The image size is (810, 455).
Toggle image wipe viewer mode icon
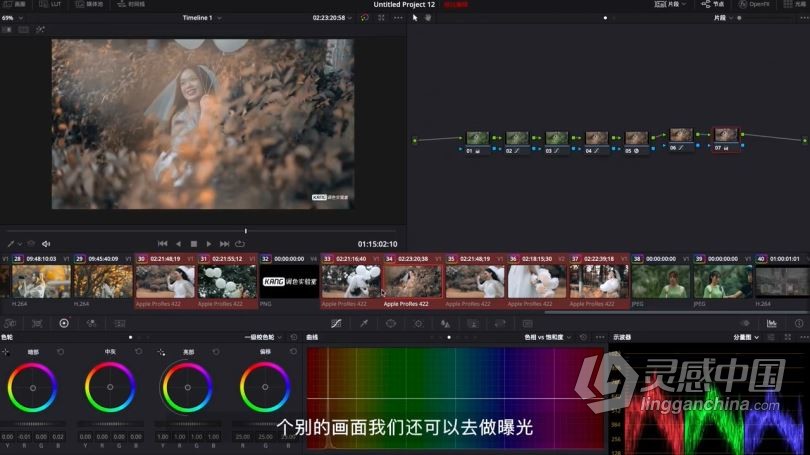pyautogui.click(x=7, y=30)
